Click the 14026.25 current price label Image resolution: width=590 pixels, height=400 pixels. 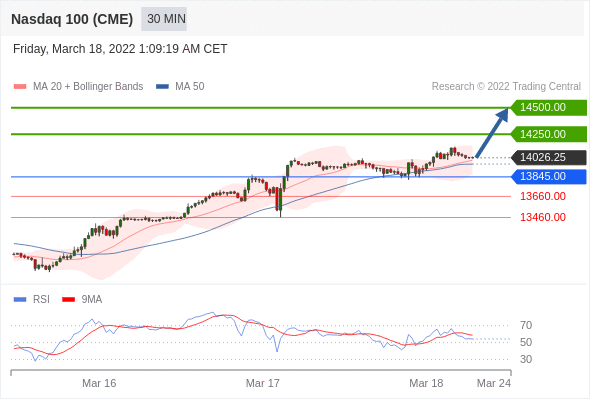click(549, 157)
